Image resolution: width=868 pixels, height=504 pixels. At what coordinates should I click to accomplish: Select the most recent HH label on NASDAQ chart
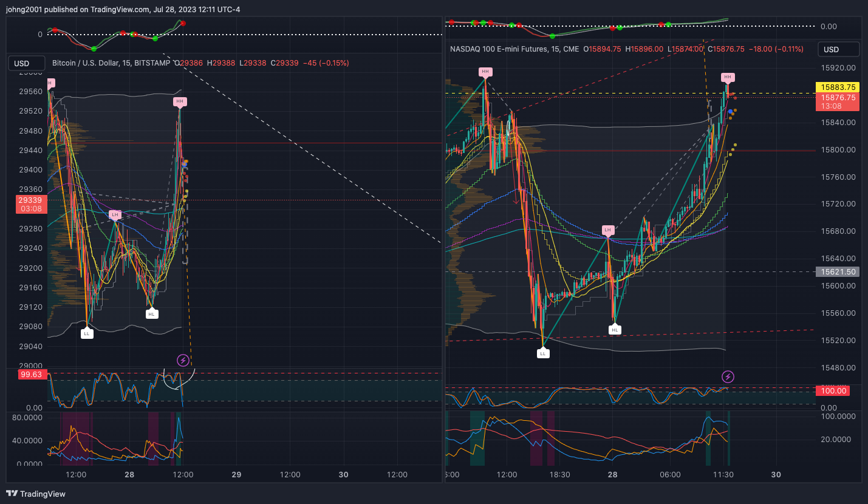[x=727, y=77]
